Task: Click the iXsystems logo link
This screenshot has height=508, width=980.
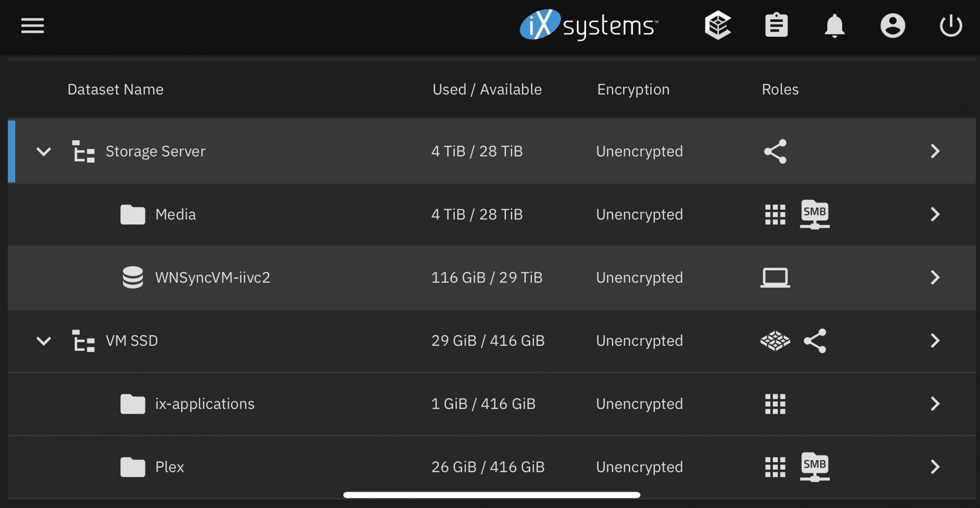Action: click(x=589, y=25)
